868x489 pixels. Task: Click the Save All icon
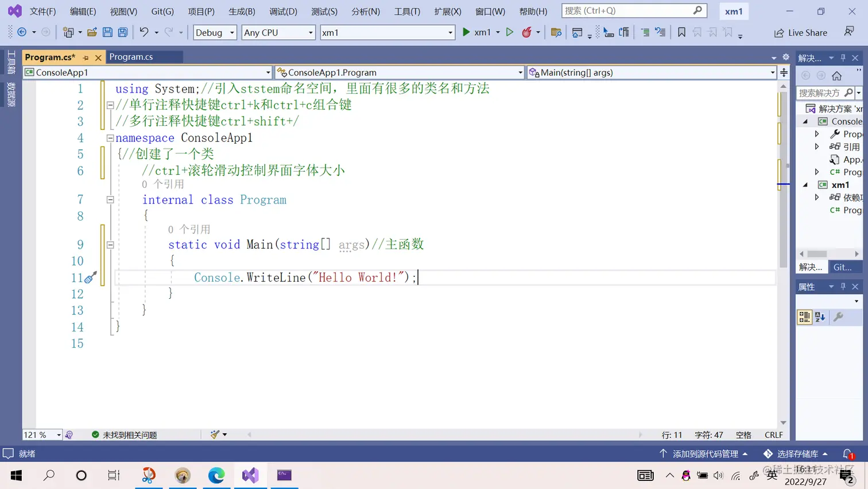(123, 32)
